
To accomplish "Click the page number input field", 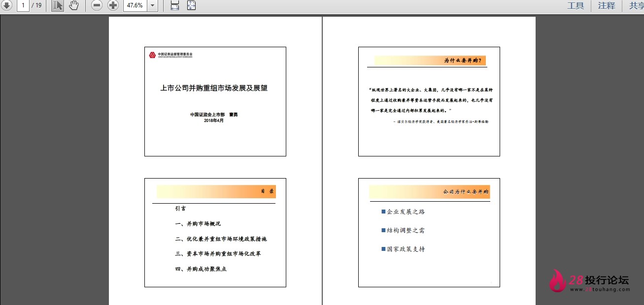I will point(23,5).
